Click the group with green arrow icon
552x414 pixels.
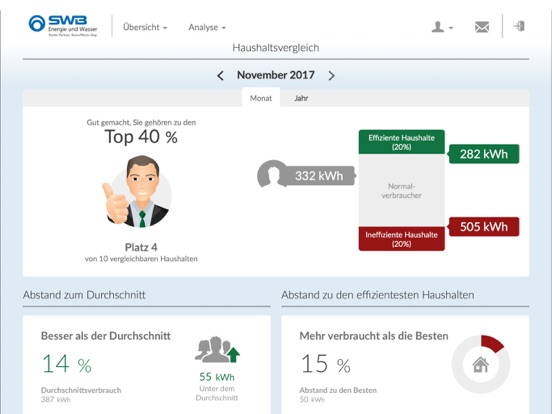point(217,350)
